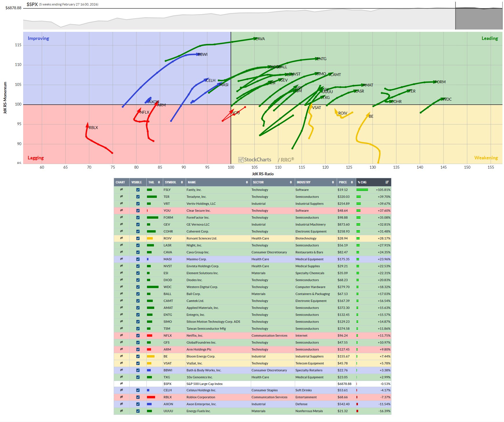Sort table by SYMBOL column
This screenshot has height=422, width=504.
174,182
